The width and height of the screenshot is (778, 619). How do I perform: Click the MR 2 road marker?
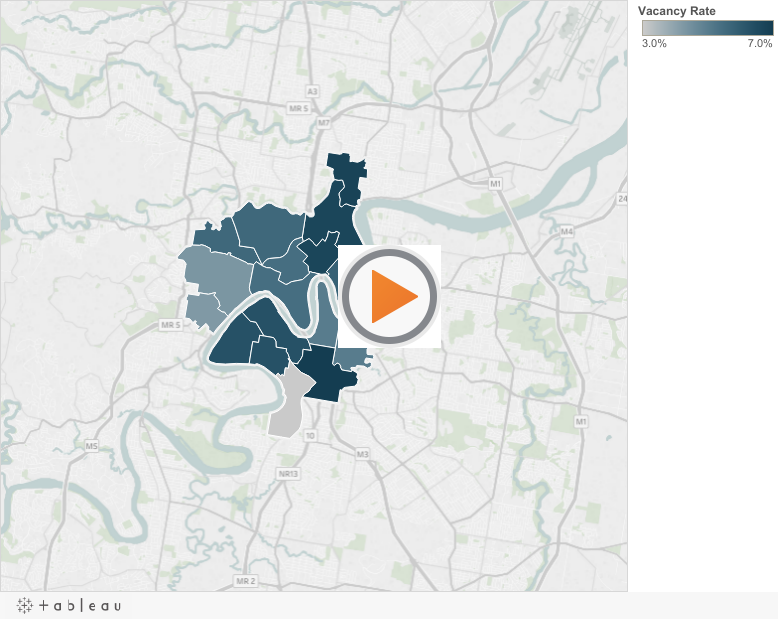point(246,580)
